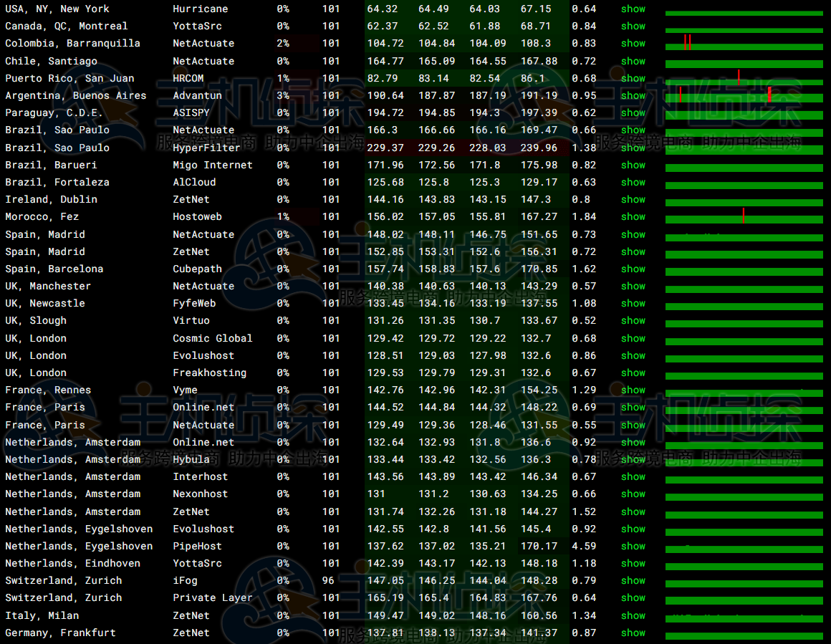831x644 pixels.
Task: Click show link for Eygelshoven PipeHost row
Action: (633, 546)
